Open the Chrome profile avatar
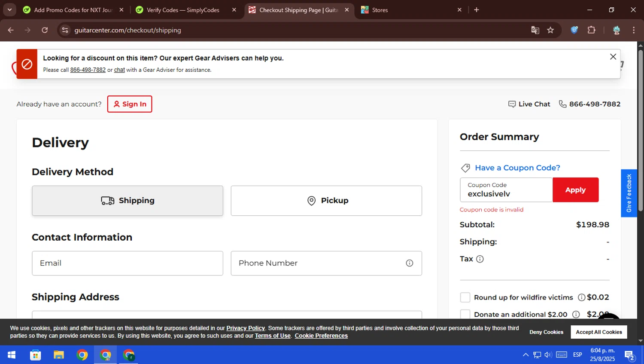The image size is (644, 364). [617, 30]
